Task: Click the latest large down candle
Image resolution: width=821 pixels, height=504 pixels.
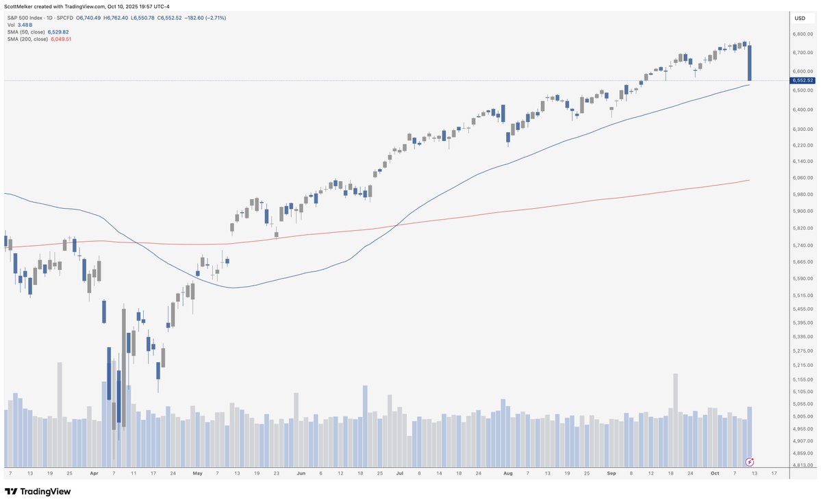Action: [x=750, y=63]
